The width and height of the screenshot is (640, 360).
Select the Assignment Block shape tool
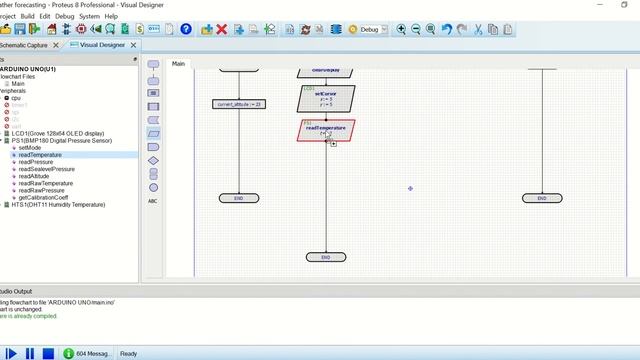153,93
